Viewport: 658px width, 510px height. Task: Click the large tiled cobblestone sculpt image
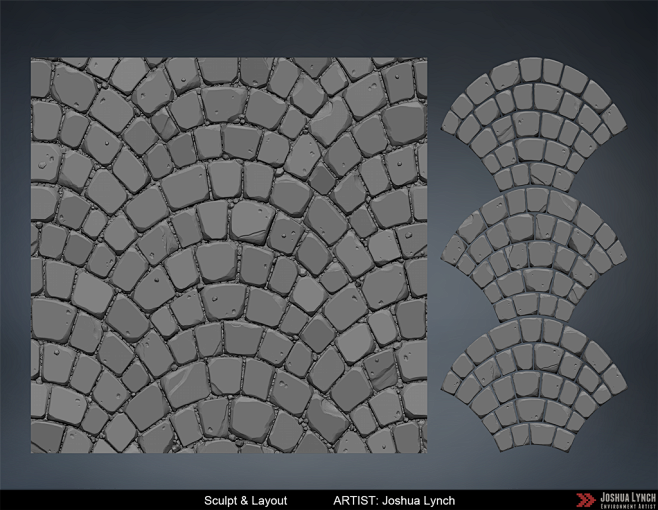click(229, 255)
